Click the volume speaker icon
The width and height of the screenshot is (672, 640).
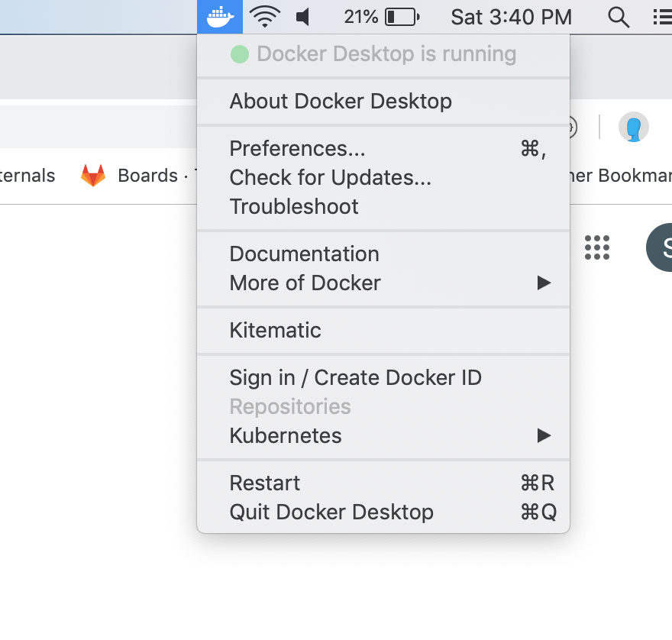pyautogui.click(x=303, y=16)
